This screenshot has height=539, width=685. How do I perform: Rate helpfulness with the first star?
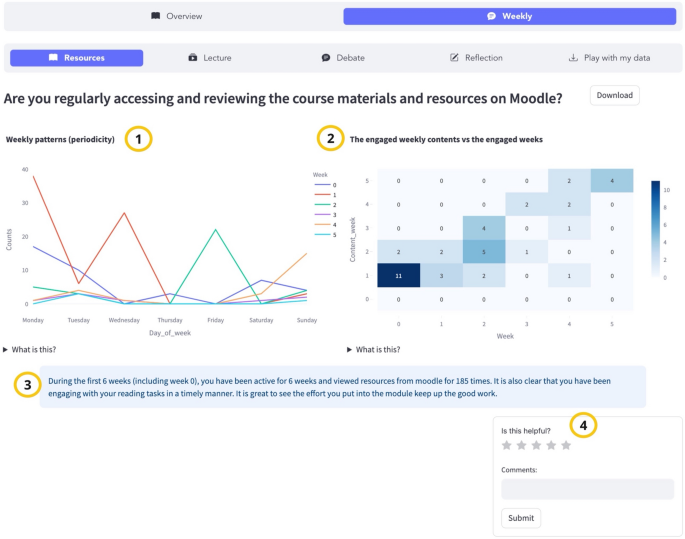(x=506, y=445)
